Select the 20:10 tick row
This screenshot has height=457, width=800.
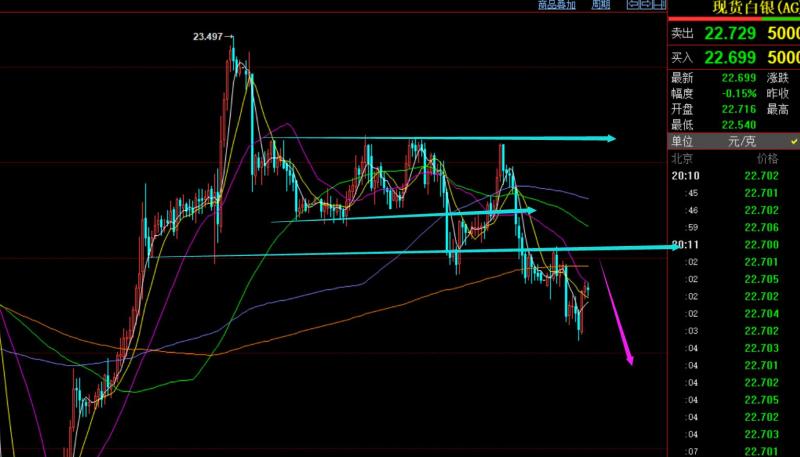(735, 175)
